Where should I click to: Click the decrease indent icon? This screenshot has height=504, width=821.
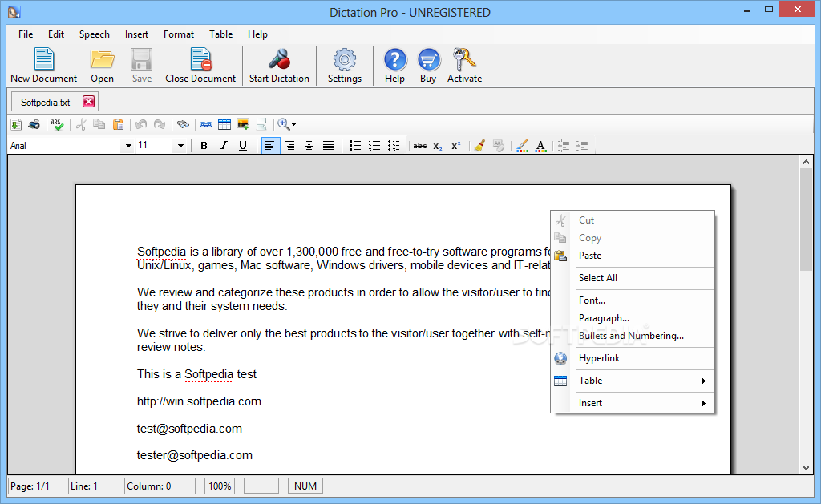[564, 146]
